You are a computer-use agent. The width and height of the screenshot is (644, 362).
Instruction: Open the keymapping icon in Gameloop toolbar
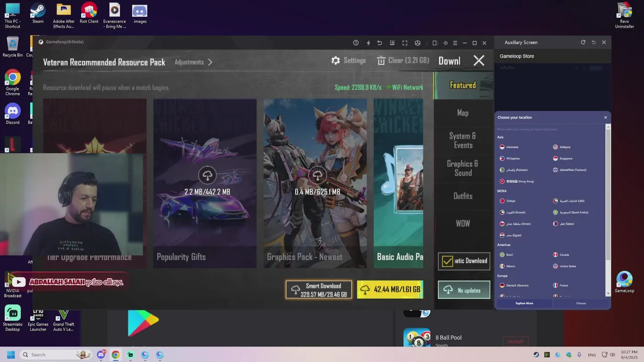click(392, 43)
